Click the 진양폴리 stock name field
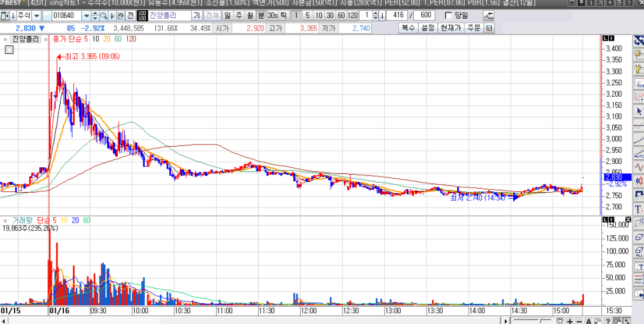The image size is (644, 324). click(x=169, y=16)
